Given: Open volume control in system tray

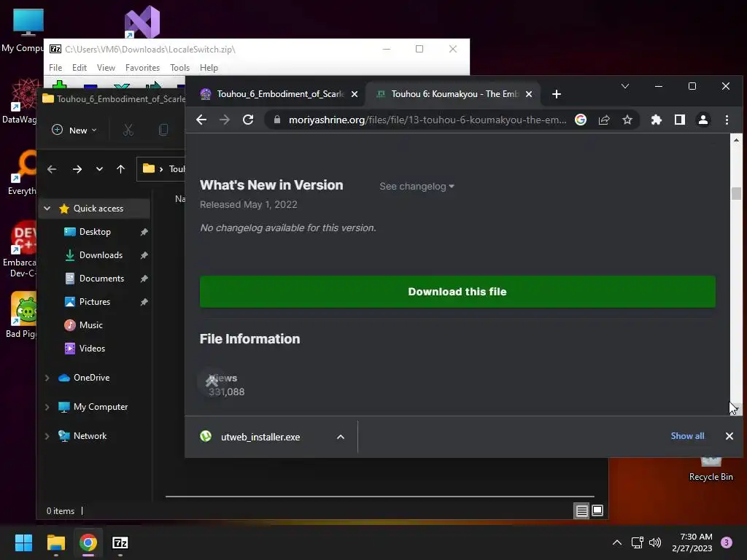Looking at the screenshot, I should (x=655, y=542).
